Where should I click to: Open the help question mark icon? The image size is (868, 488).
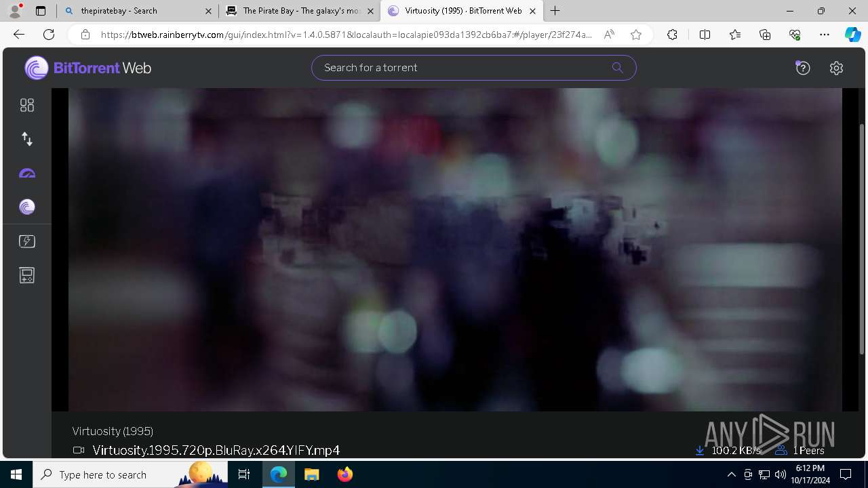pyautogui.click(x=803, y=68)
